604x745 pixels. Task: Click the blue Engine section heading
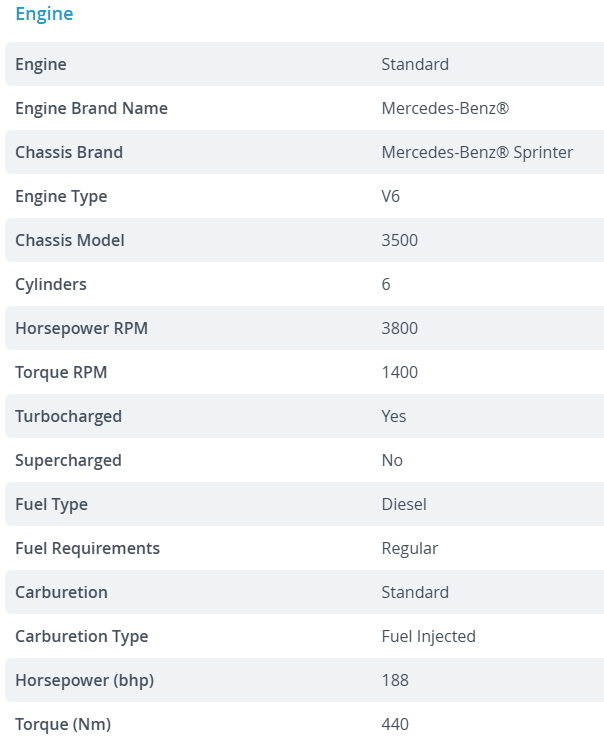(x=44, y=14)
